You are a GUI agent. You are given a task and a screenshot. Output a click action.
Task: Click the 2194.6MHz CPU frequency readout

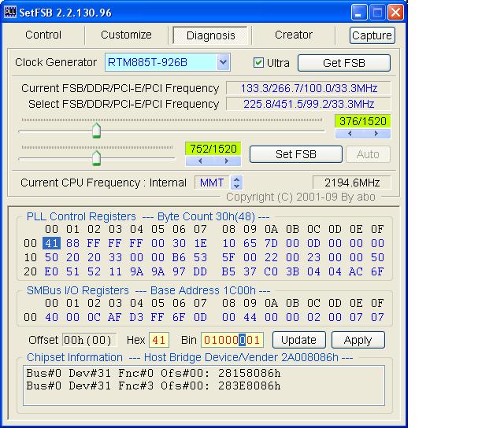[x=352, y=183]
